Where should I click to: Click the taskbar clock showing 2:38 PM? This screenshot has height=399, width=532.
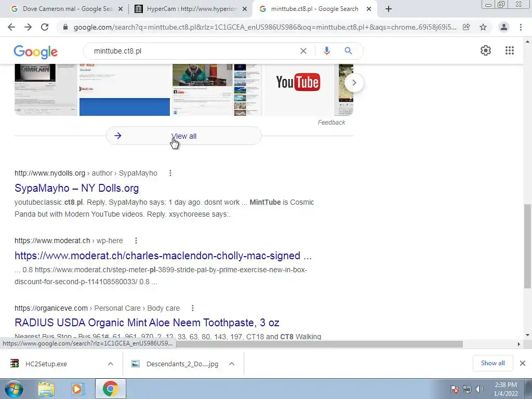pyautogui.click(x=506, y=389)
